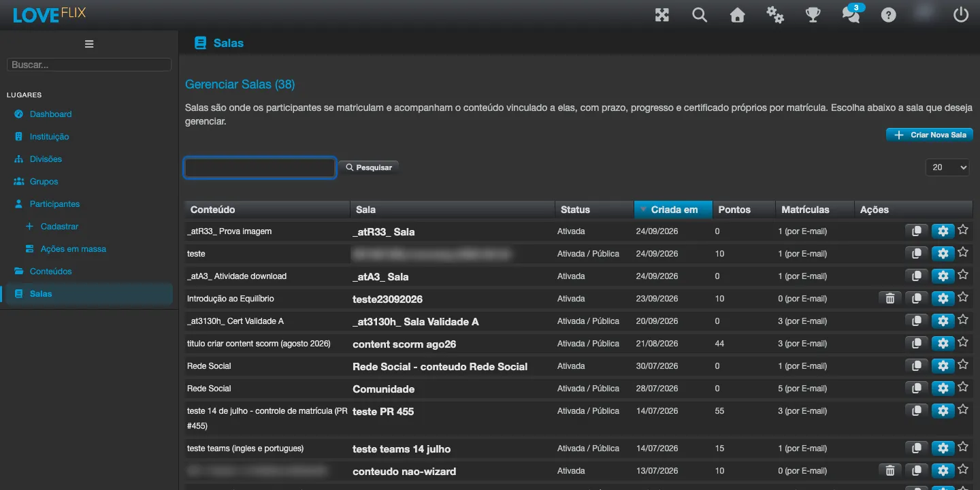Open gear settings for content scorm ago26
The image size is (980, 490).
(x=943, y=344)
